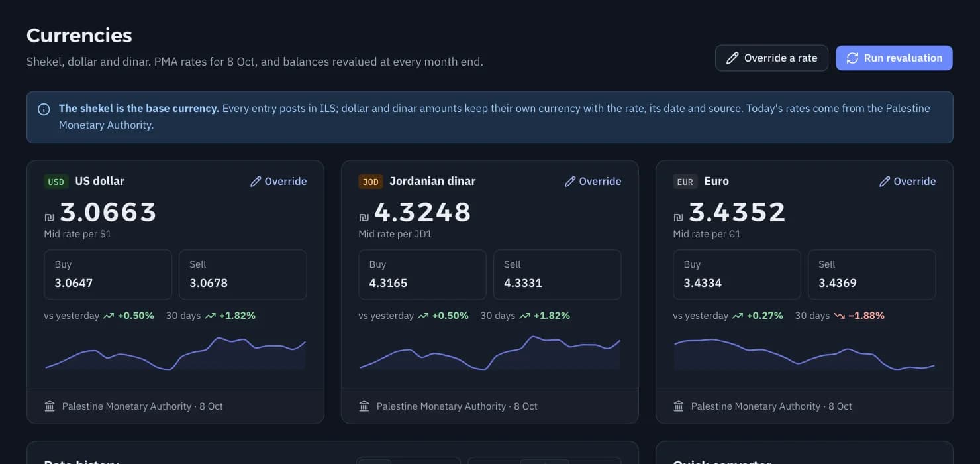Click the pencil icon on the Jordanian dinar card
Image resolution: width=980 pixels, height=464 pixels.
[x=570, y=182]
